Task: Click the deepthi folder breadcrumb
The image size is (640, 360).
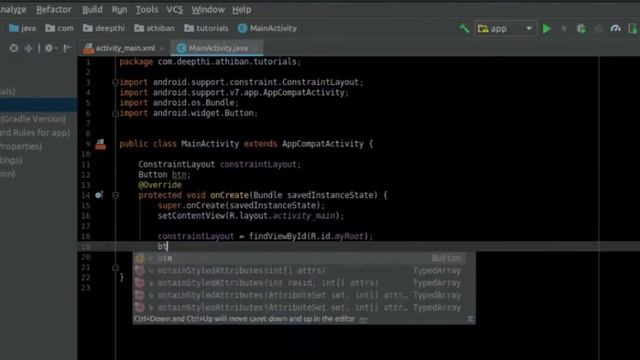Action: 104,28
